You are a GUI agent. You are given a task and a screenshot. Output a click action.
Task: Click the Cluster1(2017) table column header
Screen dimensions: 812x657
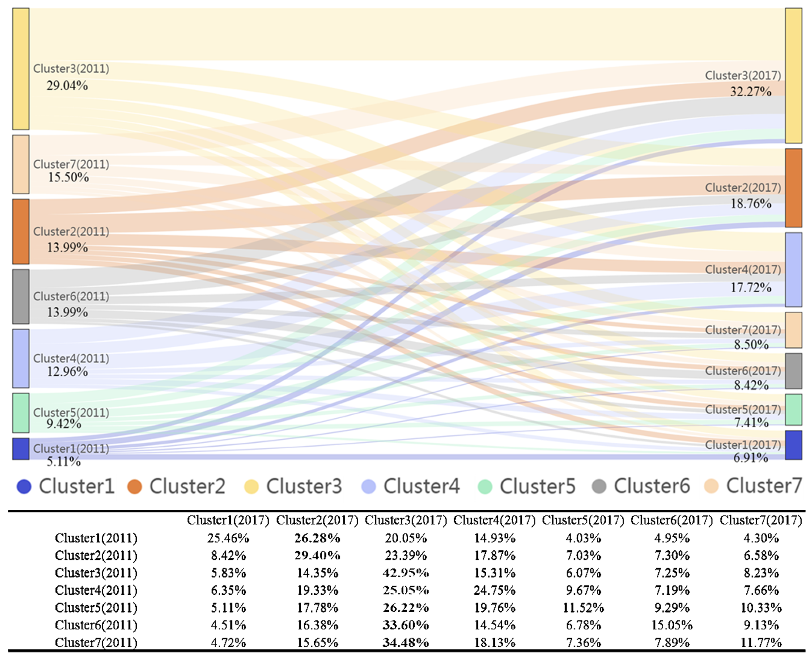click(x=228, y=520)
